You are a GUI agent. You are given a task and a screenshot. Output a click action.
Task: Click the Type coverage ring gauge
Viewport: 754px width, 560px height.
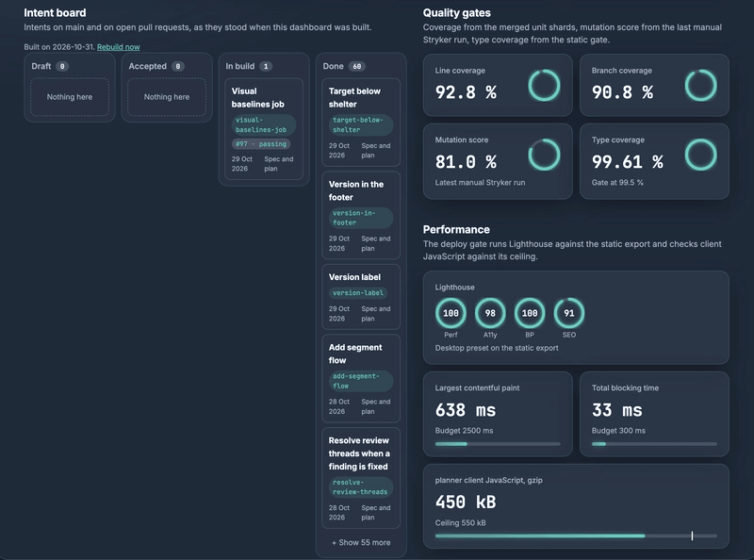(700, 155)
